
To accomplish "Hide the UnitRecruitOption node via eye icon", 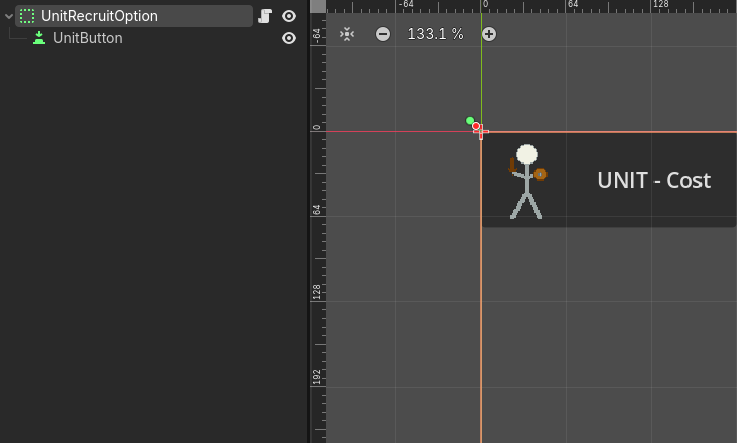I will point(289,16).
